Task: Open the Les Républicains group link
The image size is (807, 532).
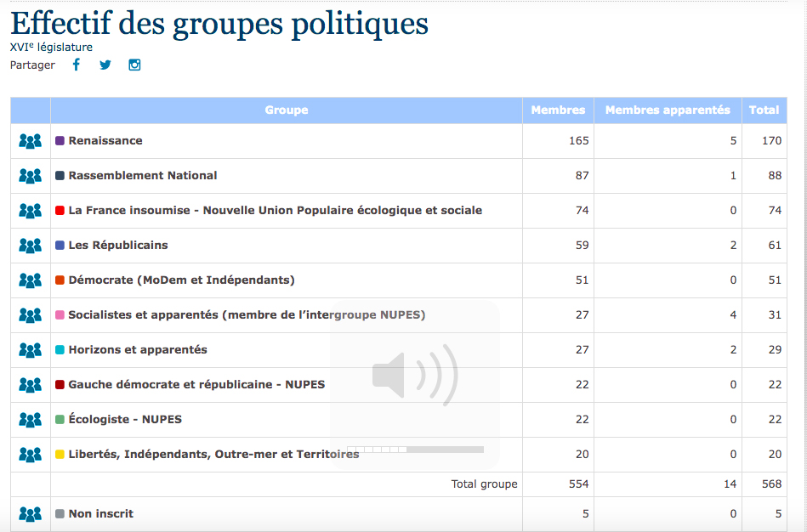Action: click(x=118, y=245)
